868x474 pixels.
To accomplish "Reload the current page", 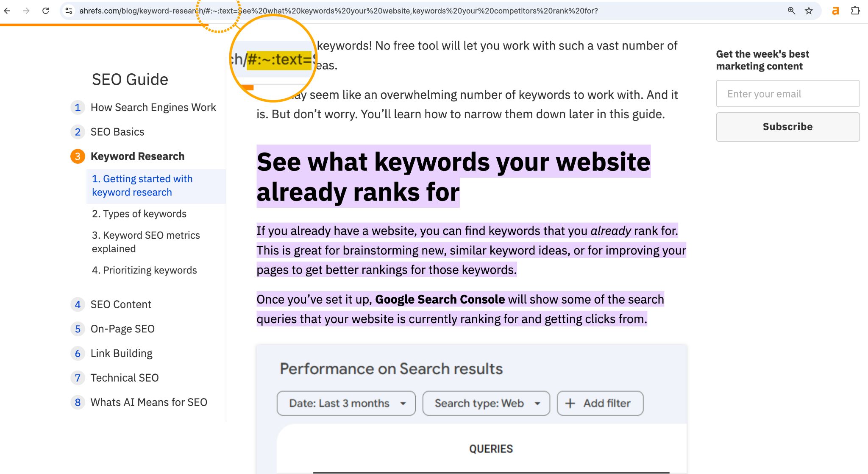I will (46, 11).
